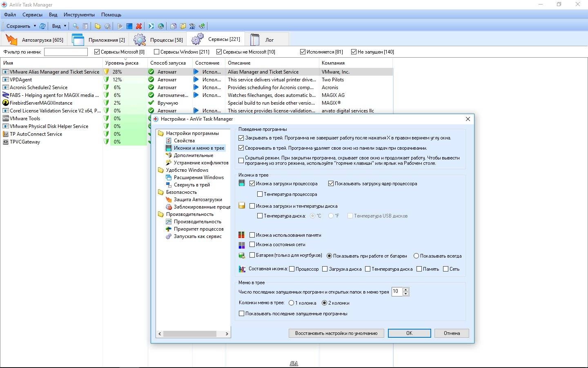Click the VMware Tools service icon

pyautogui.click(x=6, y=118)
